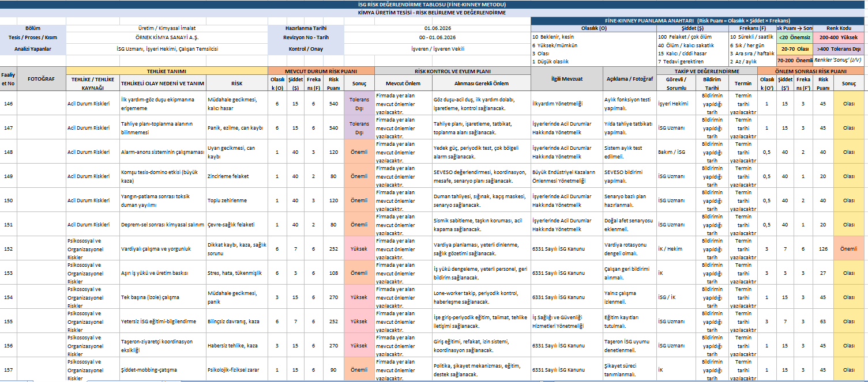This screenshot has height=382, width=868.
Task: Click the 'Üretim / Kimyasal İmalat' cell
Action: (x=167, y=28)
